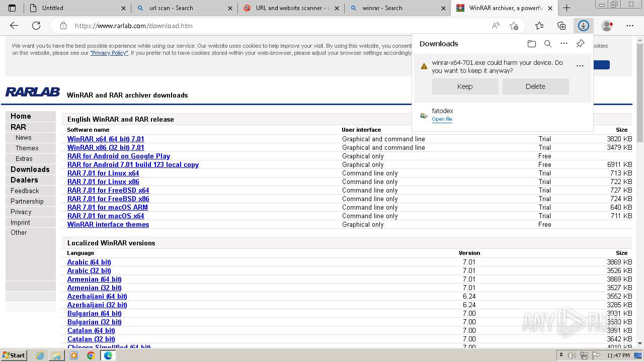Select the WinRAR archiver tab
Screen dimensions: 644x362
coord(504,8)
